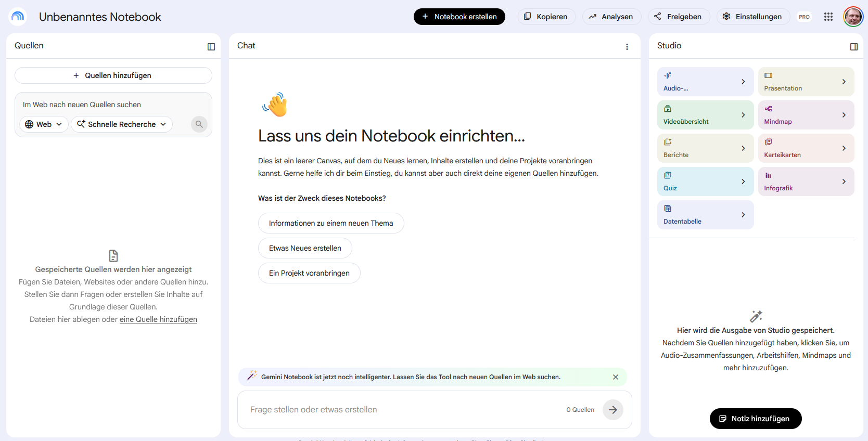Expand Quiz options chevron
The width and height of the screenshot is (868, 441).
(743, 181)
